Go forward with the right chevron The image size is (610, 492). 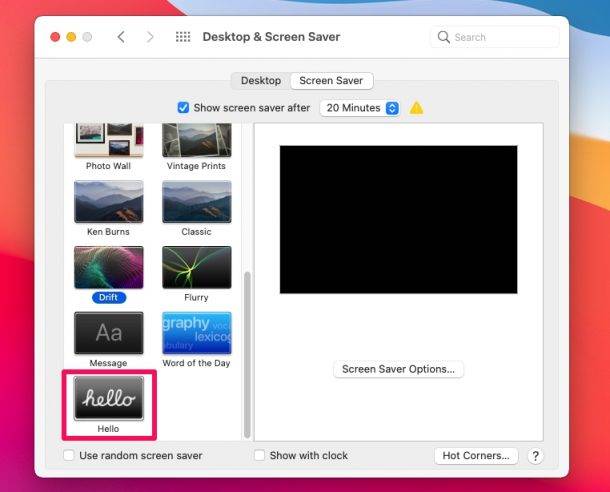click(x=150, y=37)
